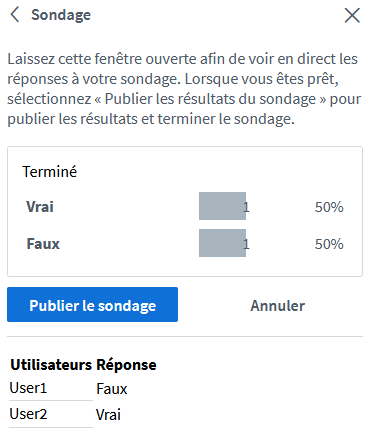Select the Faux answer label
The image size is (372, 435).
tap(43, 244)
